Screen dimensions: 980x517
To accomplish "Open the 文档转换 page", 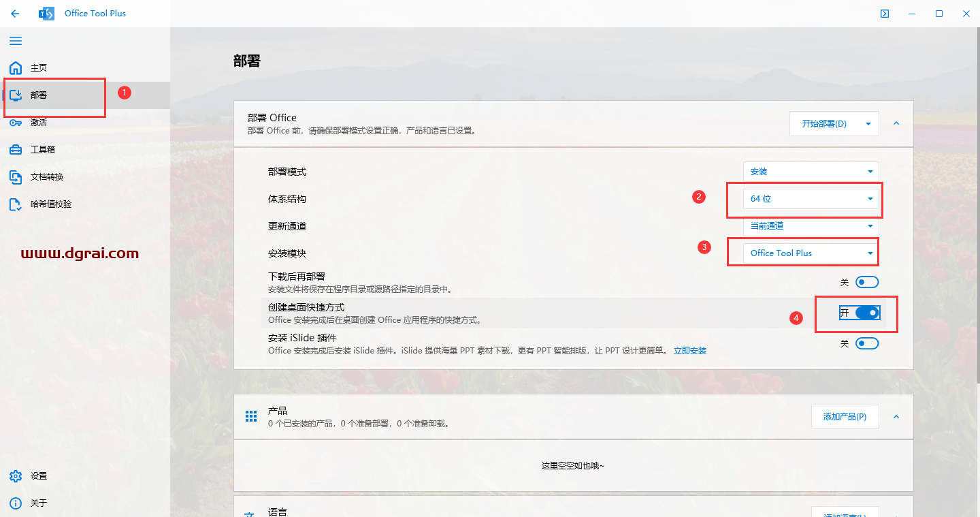I will 85,177.
